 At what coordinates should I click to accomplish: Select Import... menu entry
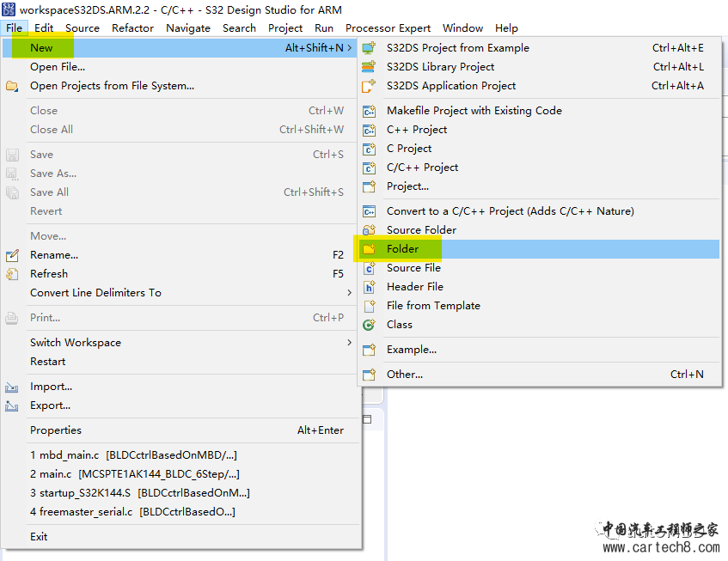181,387
